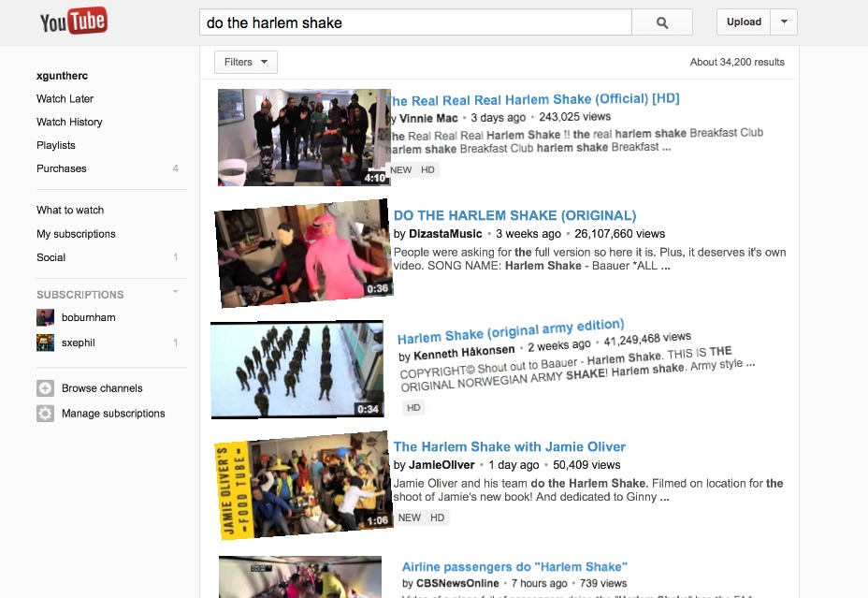
Task: Click the NEW badge under Real Harlem Shake video
Action: pos(400,170)
